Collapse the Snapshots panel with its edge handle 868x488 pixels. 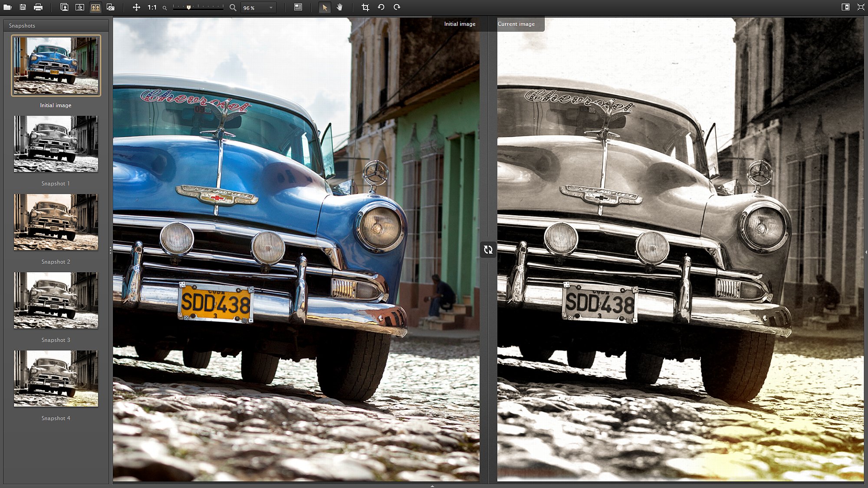pyautogui.click(x=110, y=250)
